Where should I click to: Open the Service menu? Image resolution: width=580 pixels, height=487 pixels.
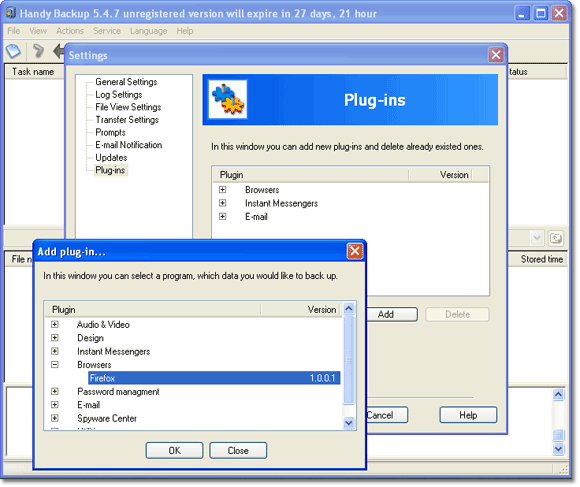[x=107, y=31]
